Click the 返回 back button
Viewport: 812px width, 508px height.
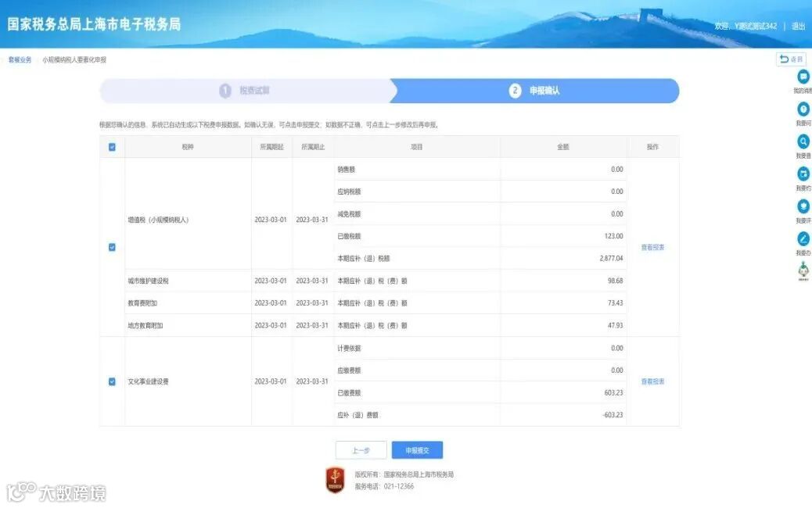point(792,59)
